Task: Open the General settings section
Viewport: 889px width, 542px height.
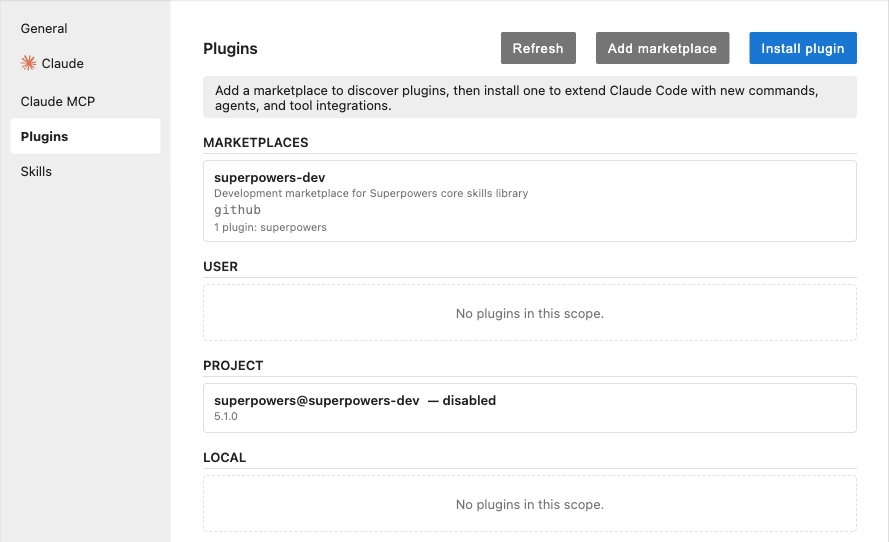Action: [x=44, y=28]
